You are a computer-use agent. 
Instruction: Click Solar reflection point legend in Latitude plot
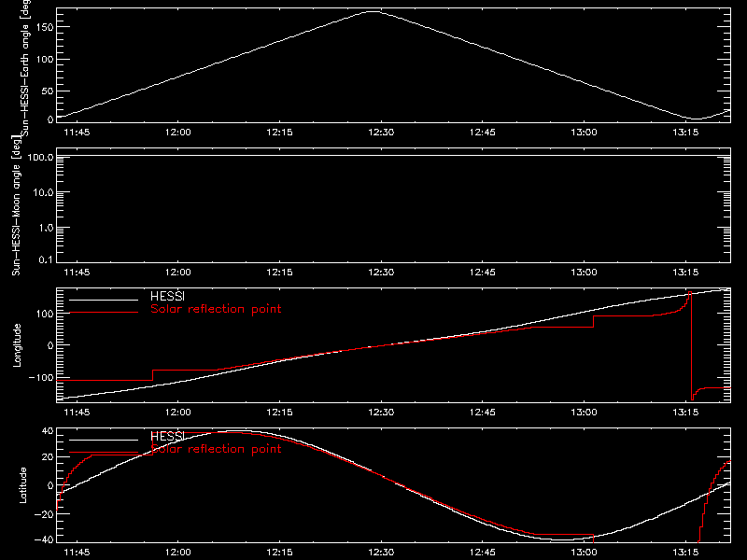(x=216, y=449)
